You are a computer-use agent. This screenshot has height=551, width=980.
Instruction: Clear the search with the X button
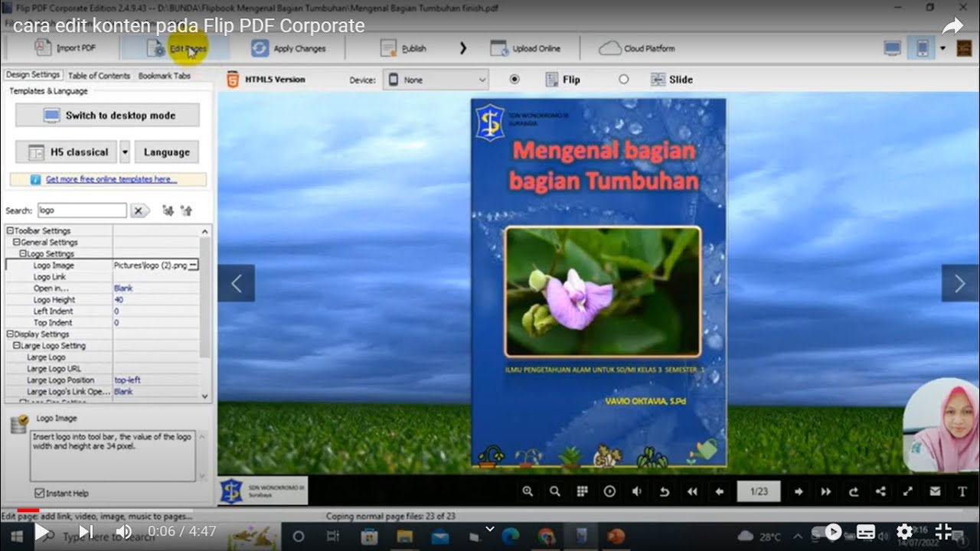(139, 210)
